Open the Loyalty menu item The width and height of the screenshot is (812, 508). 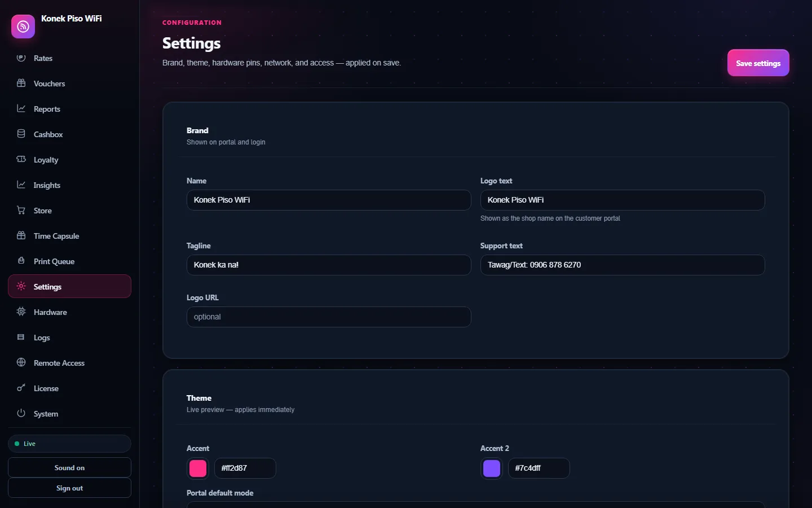(x=69, y=160)
